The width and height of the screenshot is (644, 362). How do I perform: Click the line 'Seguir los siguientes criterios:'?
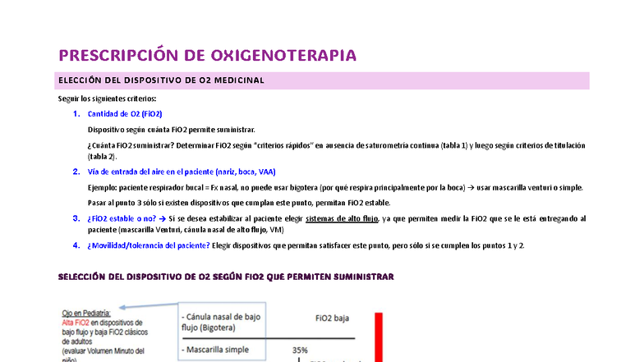tap(107, 99)
